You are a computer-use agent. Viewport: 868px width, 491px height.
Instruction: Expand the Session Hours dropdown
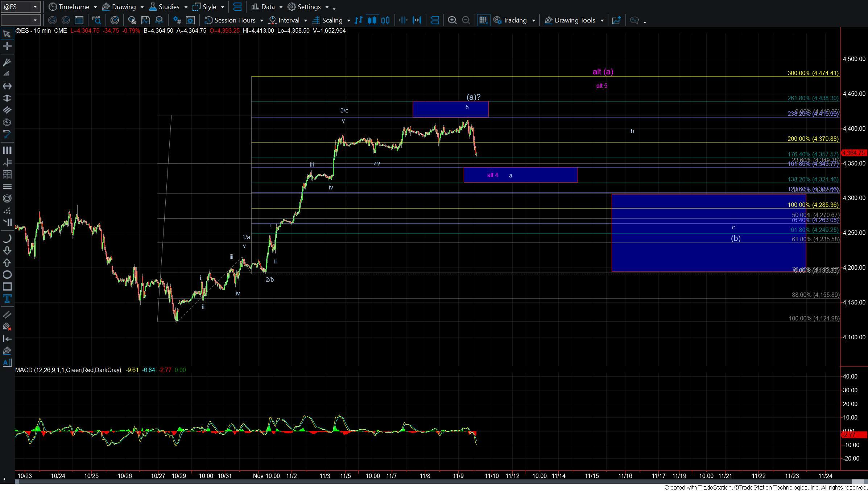point(261,21)
